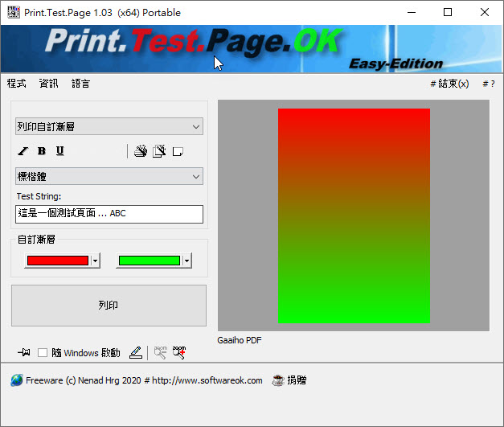
Task: Open the 程式 menu
Action: tap(16, 84)
